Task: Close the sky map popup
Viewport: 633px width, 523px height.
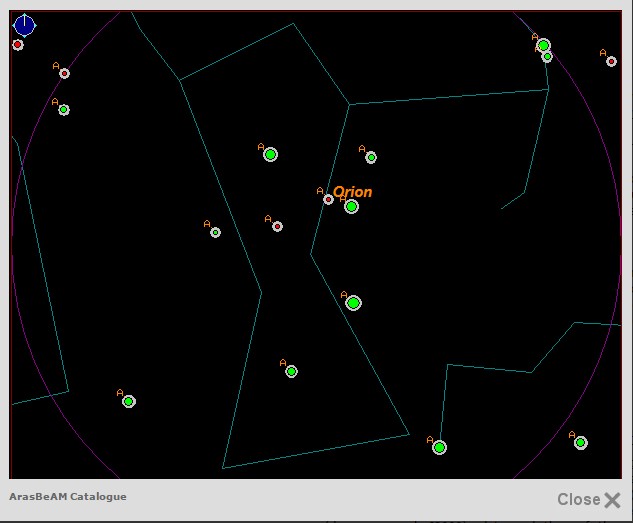Action: click(589, 500)
